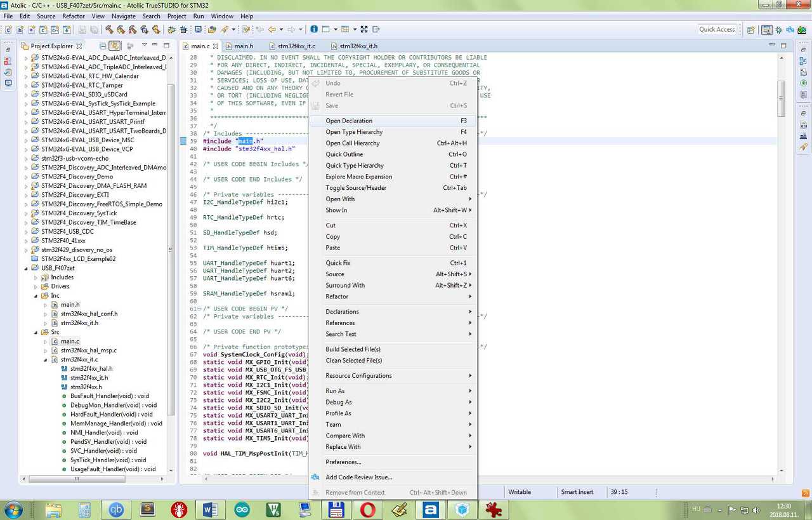
Task: Open the Project Explorer View Menu dropdown
Action: [x=145, y=46]
